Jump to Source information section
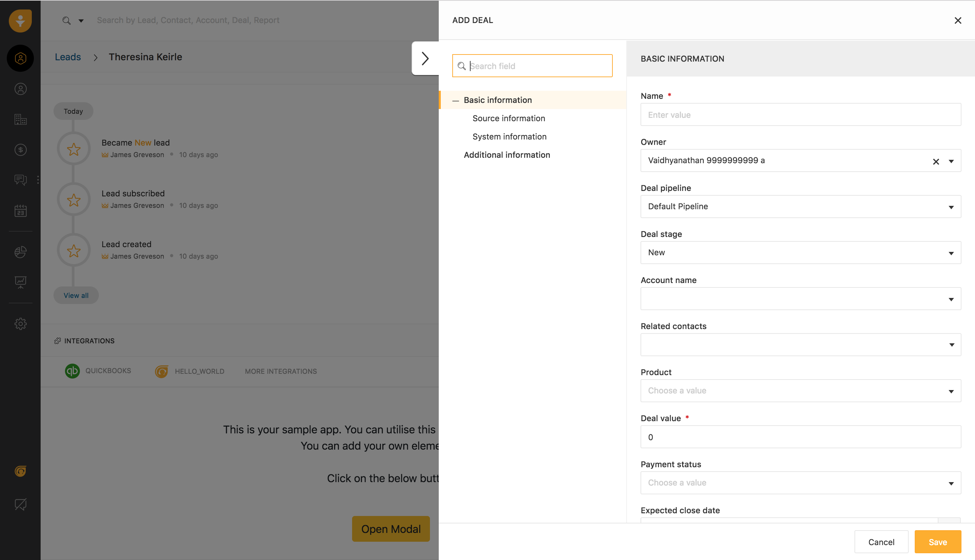Viewport: 975px width, 560px height. click(508, 119)
